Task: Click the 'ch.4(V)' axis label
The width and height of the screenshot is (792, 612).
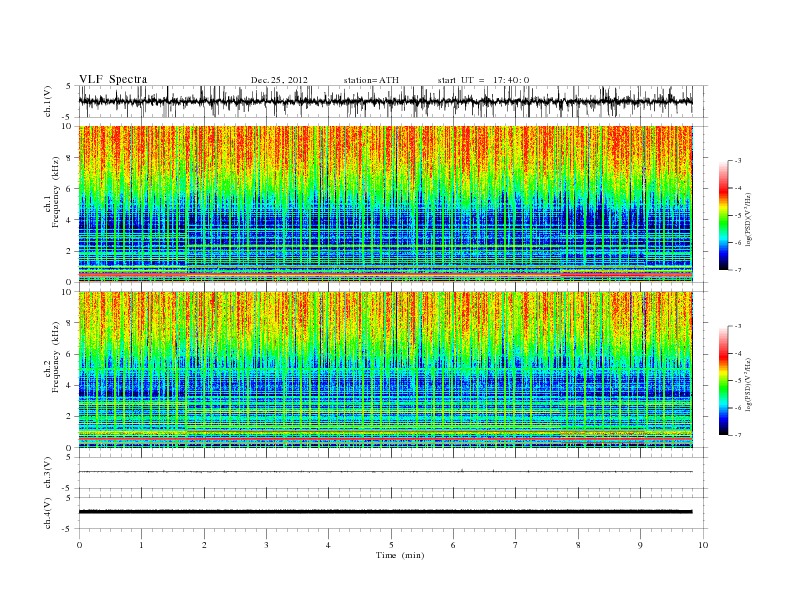Action: [x=48, y=513]
